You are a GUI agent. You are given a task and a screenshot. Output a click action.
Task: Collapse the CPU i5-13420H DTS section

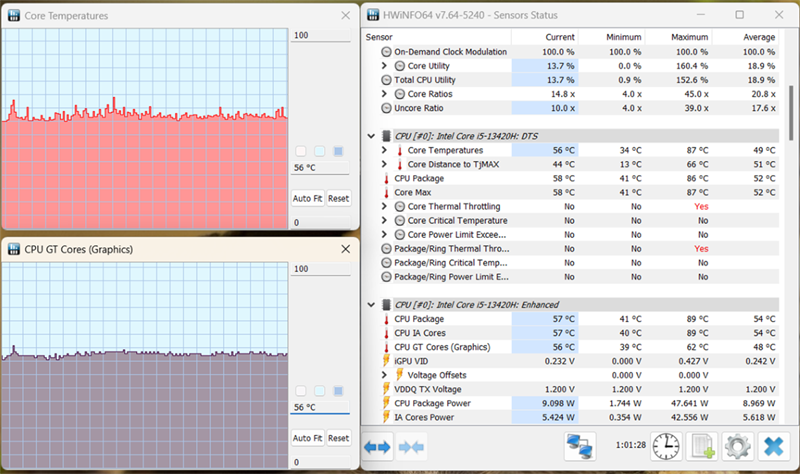371,136
